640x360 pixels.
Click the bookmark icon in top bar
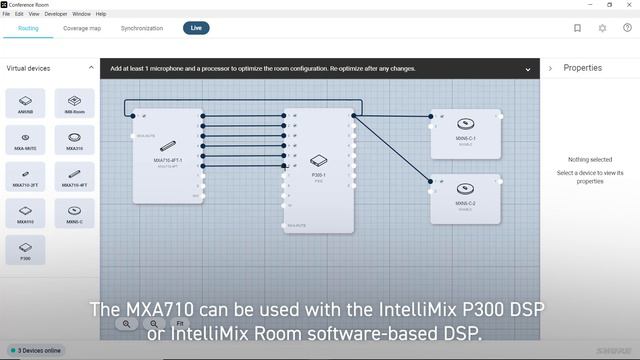[577, 28]
